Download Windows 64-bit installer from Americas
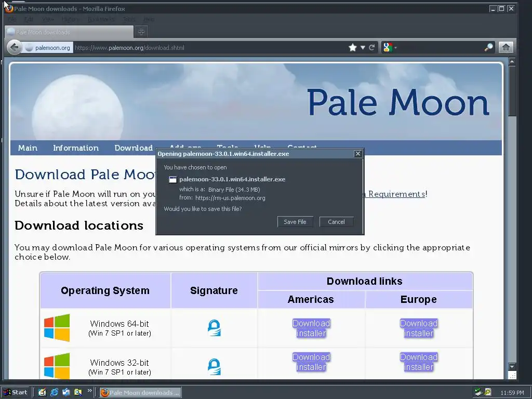 (311, 328)
